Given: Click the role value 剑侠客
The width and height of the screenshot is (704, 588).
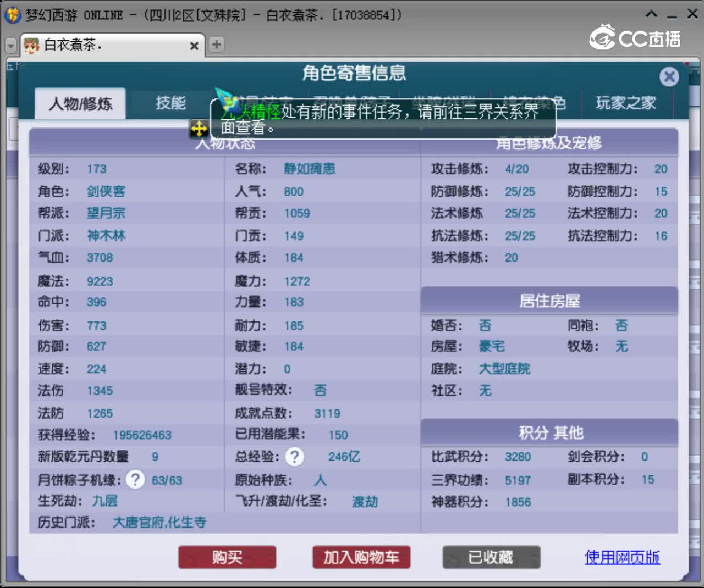Looking at the screenshot, I should click(106, 191).
